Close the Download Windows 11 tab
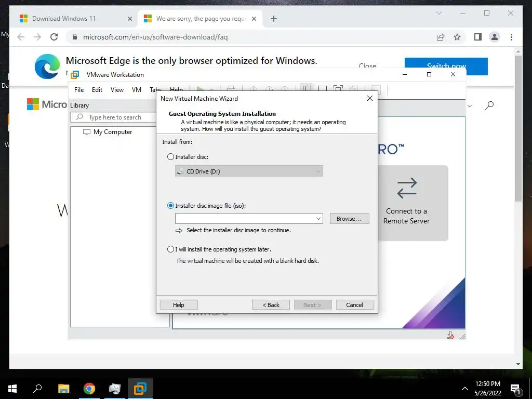The image size is (532, 399). click(129, 19)
